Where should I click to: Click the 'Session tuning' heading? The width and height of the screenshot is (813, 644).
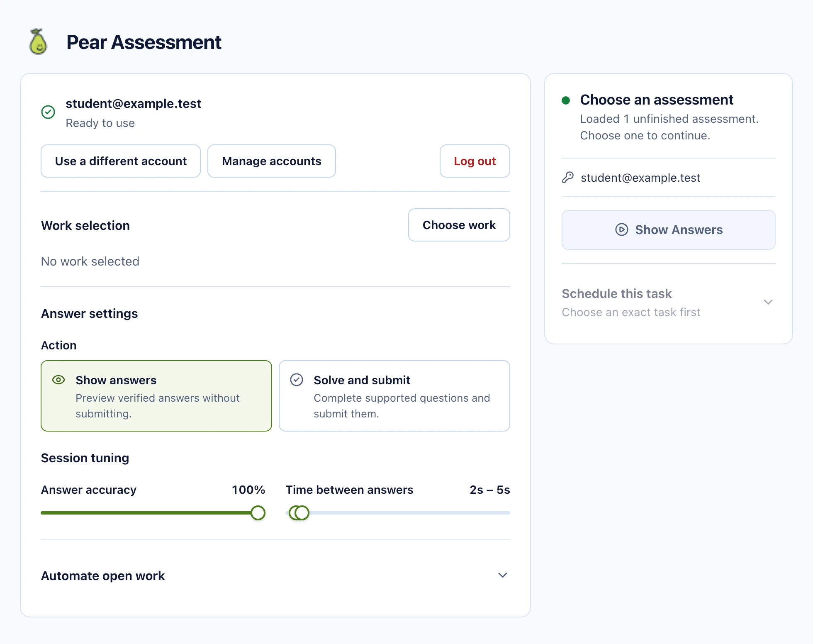85,458
